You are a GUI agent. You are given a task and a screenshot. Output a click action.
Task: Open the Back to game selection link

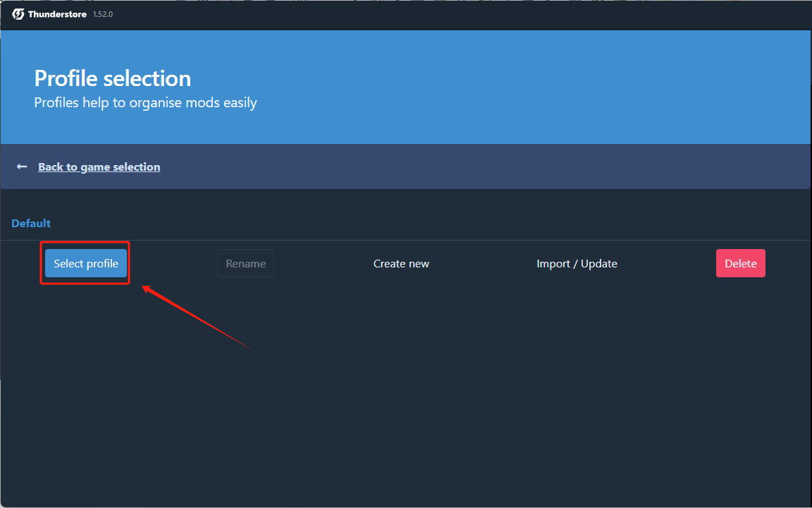point(99,167)
